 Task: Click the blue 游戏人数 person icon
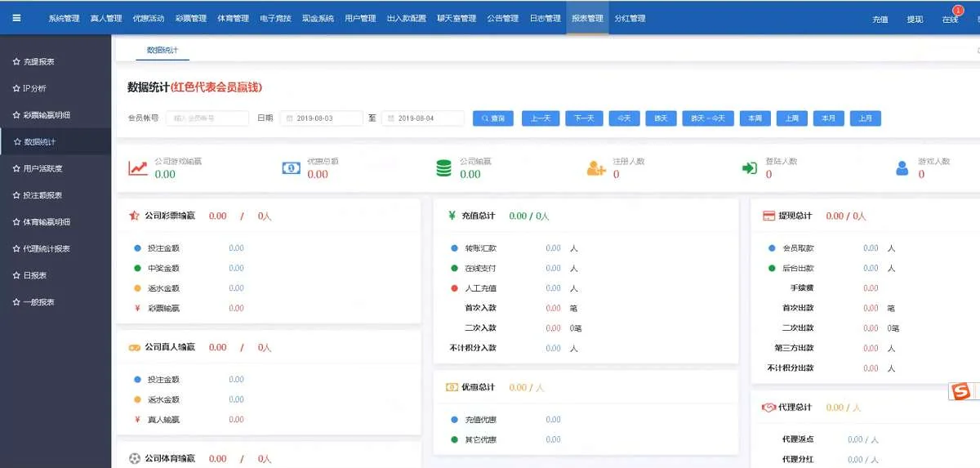click(902, 168)
